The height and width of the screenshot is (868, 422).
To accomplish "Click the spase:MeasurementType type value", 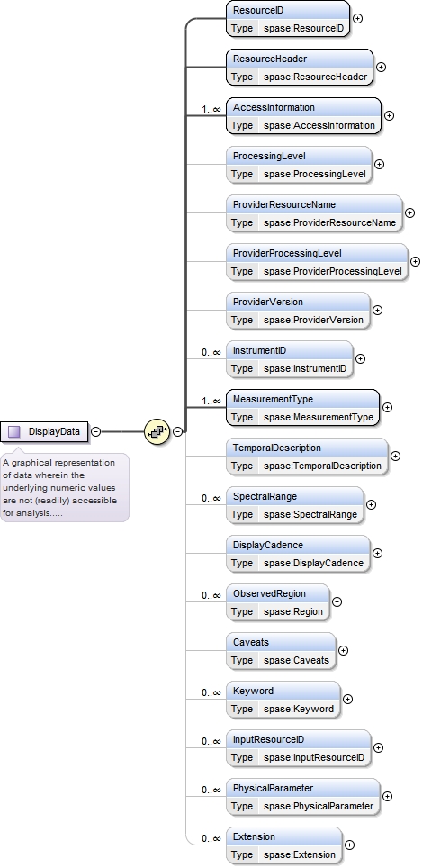I will pyautogui.click(x=318, y=418).
